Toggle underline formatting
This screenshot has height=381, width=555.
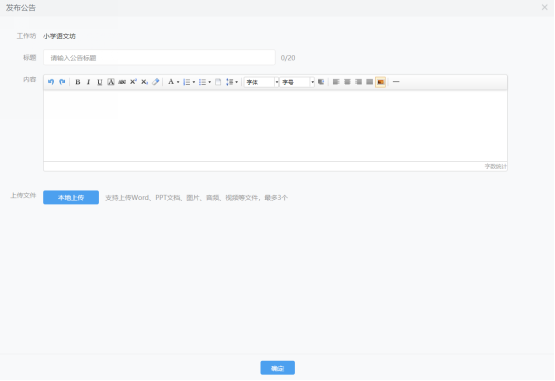(100, 82)
